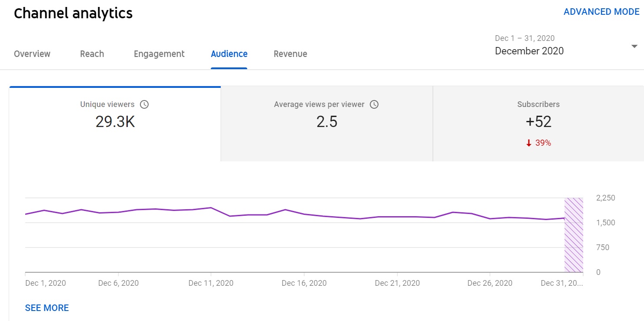The image size is (644, 321).
Task: Switch to the Engagement tab
Action: coord(159,54)
